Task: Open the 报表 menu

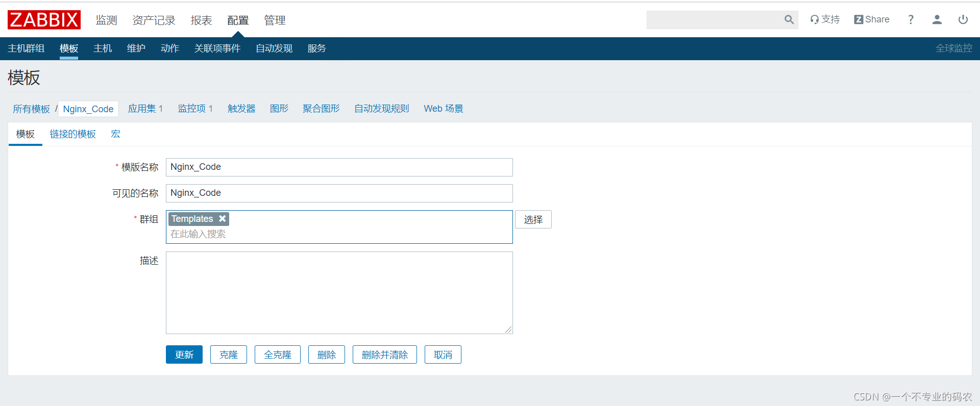Action: 201,20
